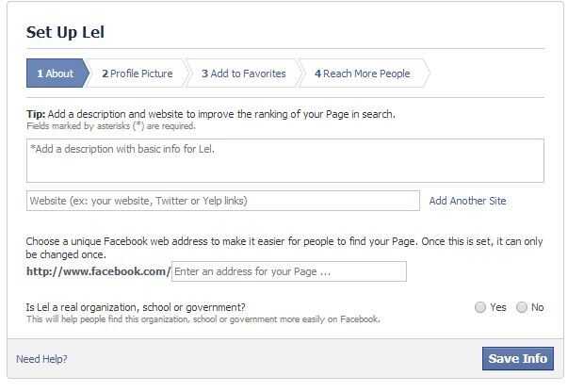Viewport: 584px width, 392px height.
Task: Click the http://www.facebook.com/ prefix label
Action: coord(98,271)
